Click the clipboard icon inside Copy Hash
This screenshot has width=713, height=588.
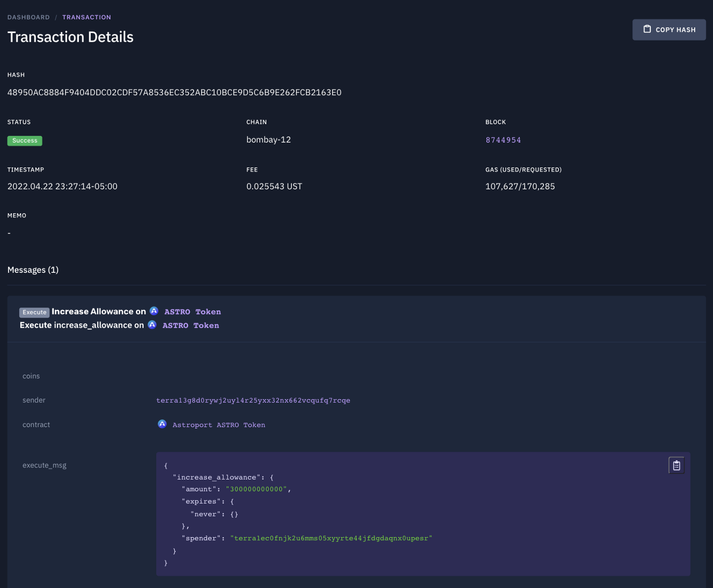[x=647, y=29]
